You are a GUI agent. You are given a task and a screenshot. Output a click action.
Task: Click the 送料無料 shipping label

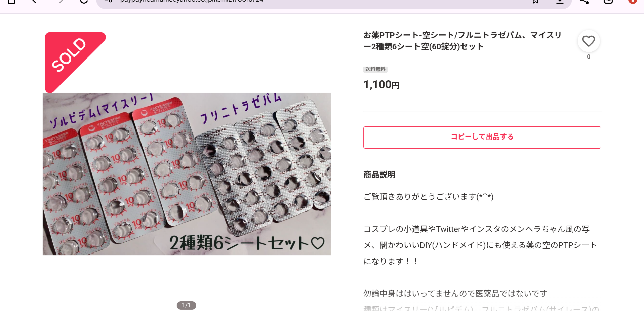(375, 69)
